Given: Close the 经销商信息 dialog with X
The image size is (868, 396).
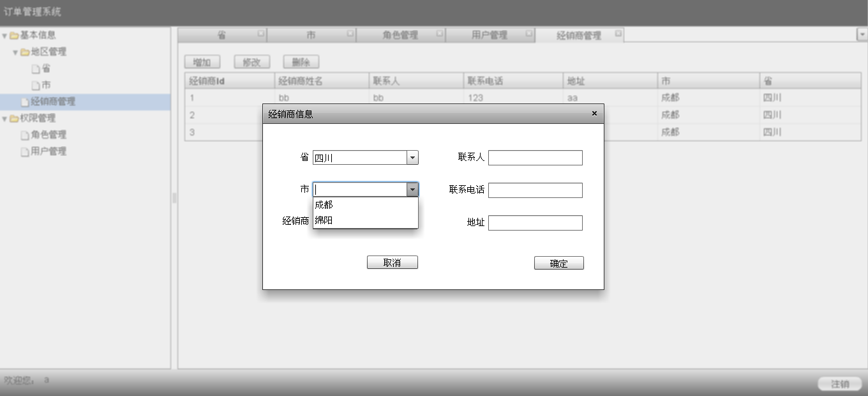Looking at the screenshot, I should click(x=594, y=114).
